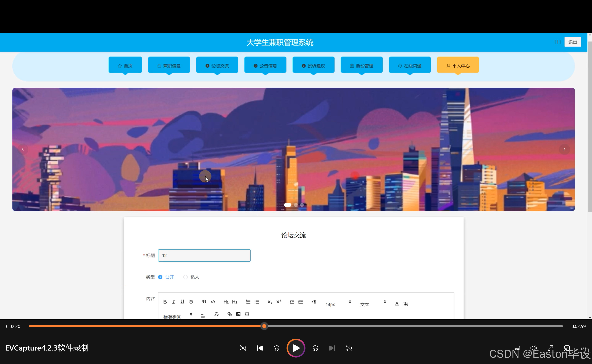Open the 兼职信息 navigation tab
The height and width of the screenshot is (364, 592).
pyautogui.click(x=169, y=65)
